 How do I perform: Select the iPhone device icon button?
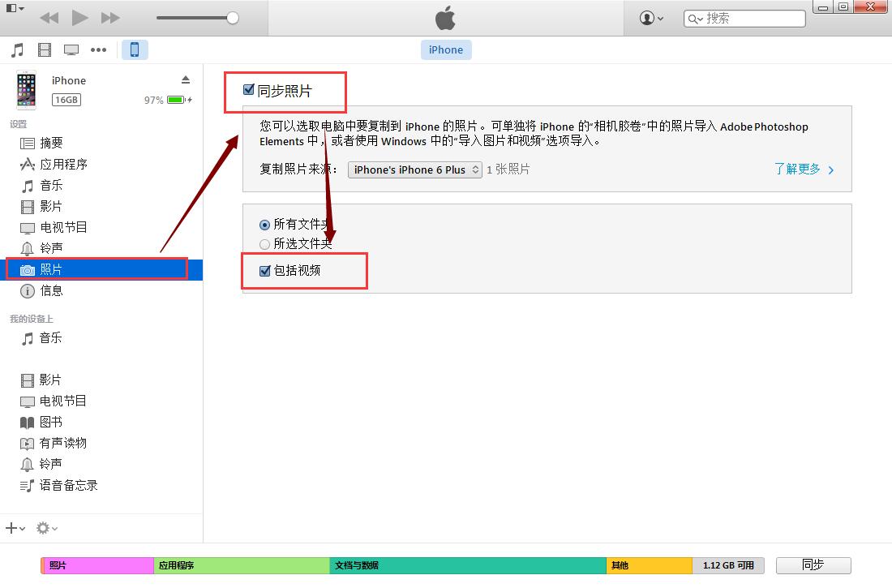click(135, 49)
